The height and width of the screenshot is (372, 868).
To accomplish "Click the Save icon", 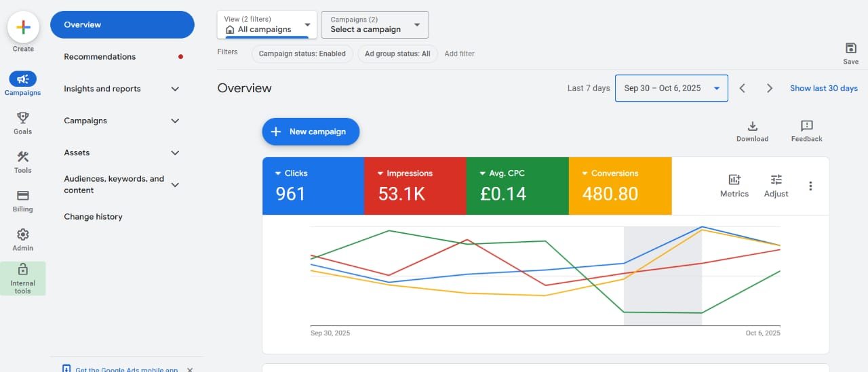I will pyautogui.click(x=850, y=48).
